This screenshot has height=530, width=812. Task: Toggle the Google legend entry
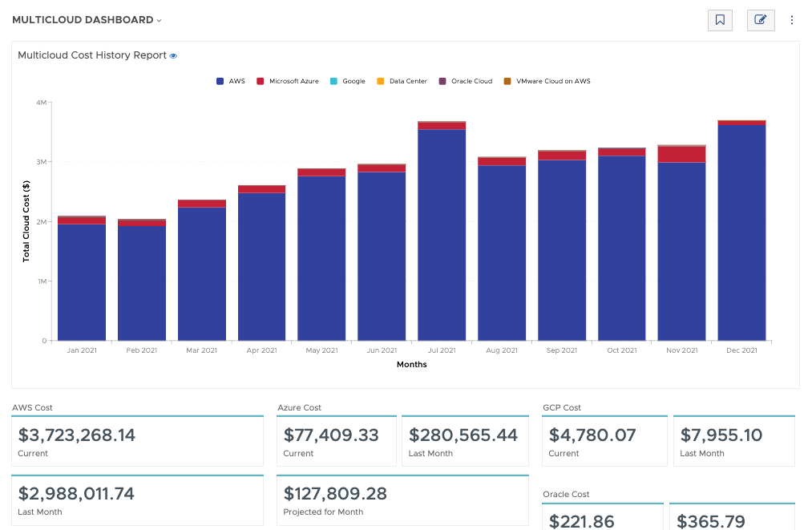click(x=348, y=81)
